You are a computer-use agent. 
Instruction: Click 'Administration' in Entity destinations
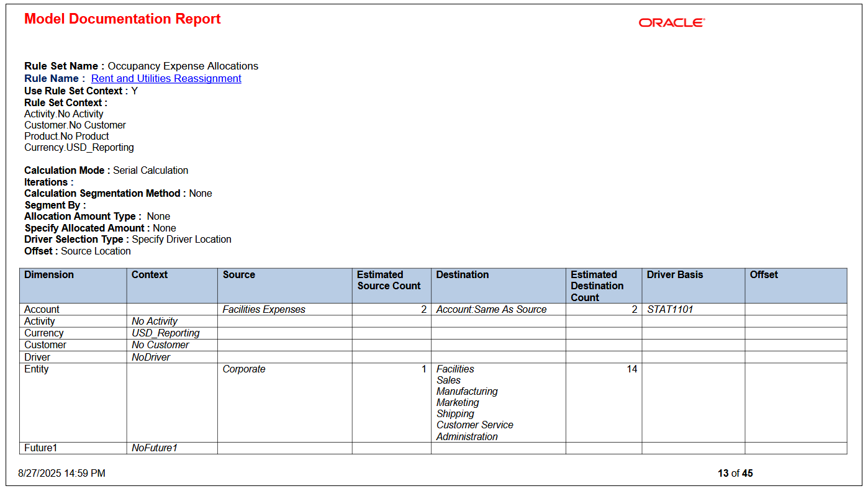click(x=467, y=436)
